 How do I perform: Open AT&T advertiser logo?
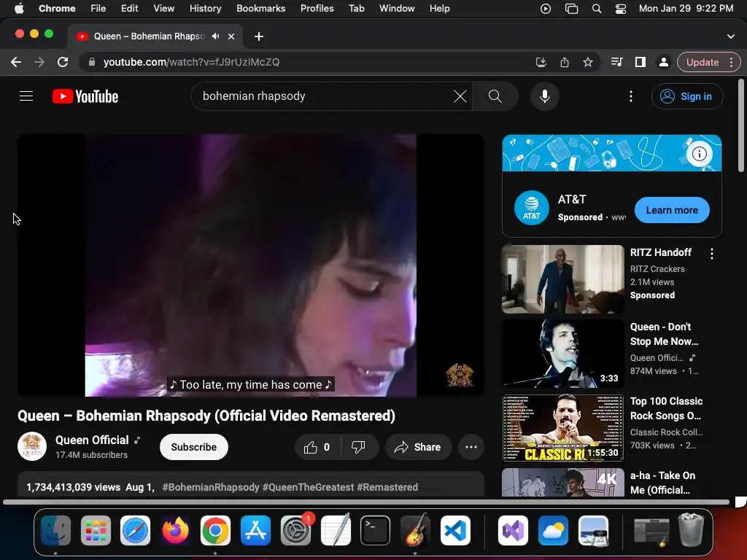pyautogui.click(x=532, y=208)
